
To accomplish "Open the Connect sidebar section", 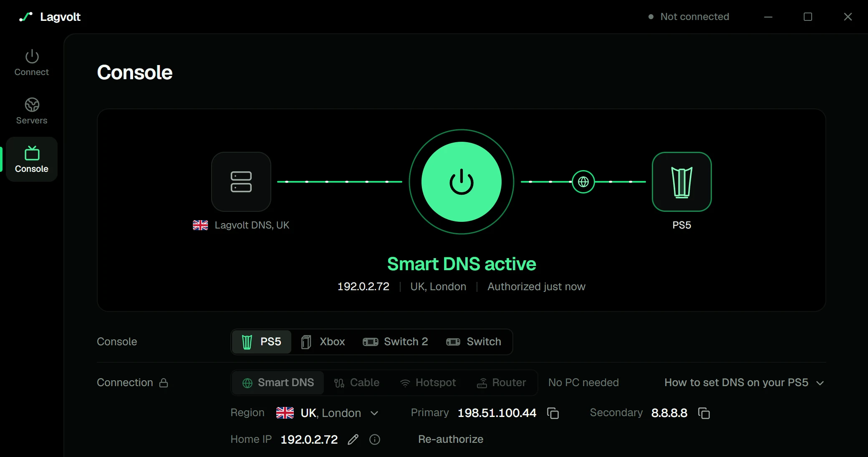I will (x=32, y=63).
